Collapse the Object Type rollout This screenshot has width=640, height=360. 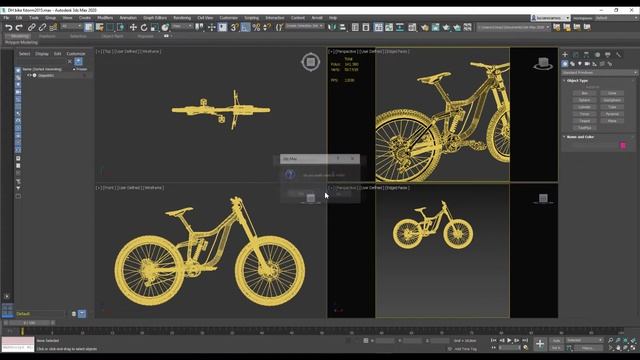[577, 81]
